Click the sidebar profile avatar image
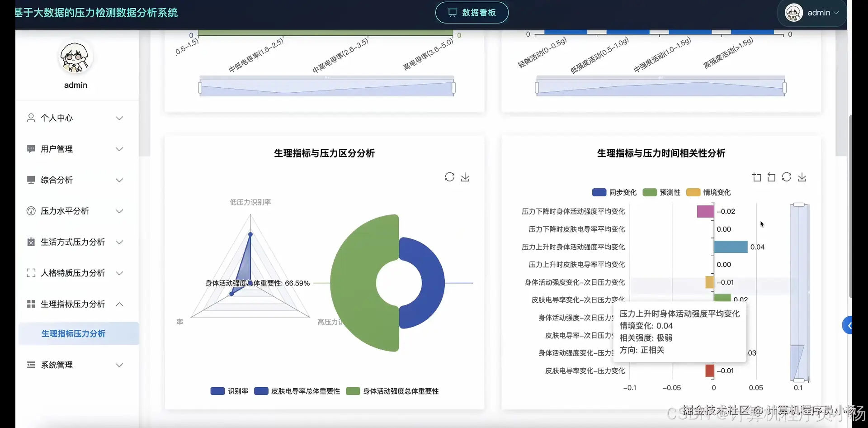The width and height of the screenshot is (868, 428). 75,57
